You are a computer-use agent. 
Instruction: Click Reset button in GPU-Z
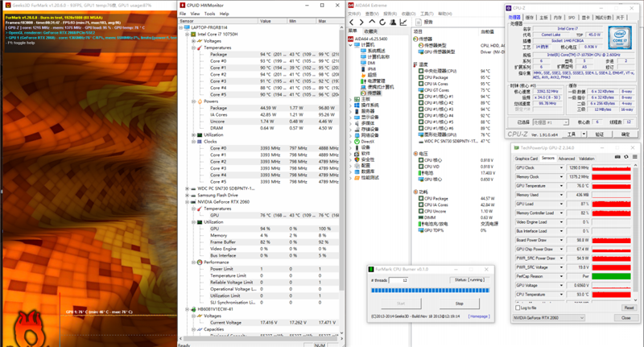[x=629, y=308]
